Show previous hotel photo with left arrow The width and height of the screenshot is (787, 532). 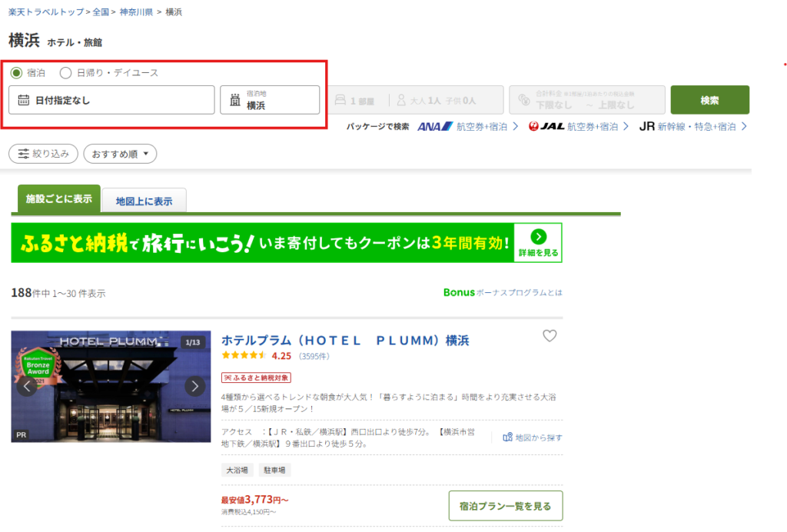point(27,386)
